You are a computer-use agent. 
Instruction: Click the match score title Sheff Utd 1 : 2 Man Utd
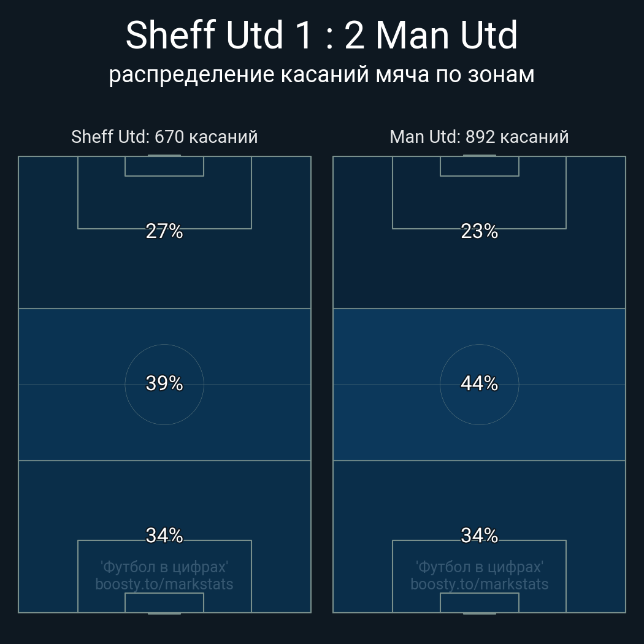pyautogui.click(x=321, y=36)
